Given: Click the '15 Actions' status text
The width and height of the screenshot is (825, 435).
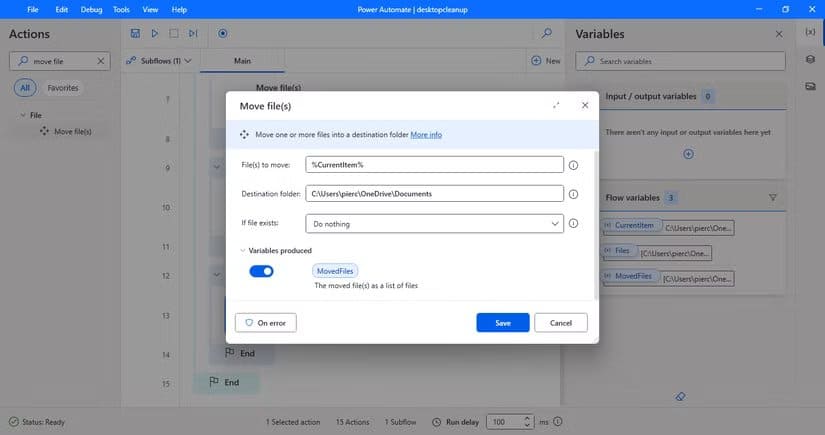Looking at the screenshot, I should pos(353,422).
